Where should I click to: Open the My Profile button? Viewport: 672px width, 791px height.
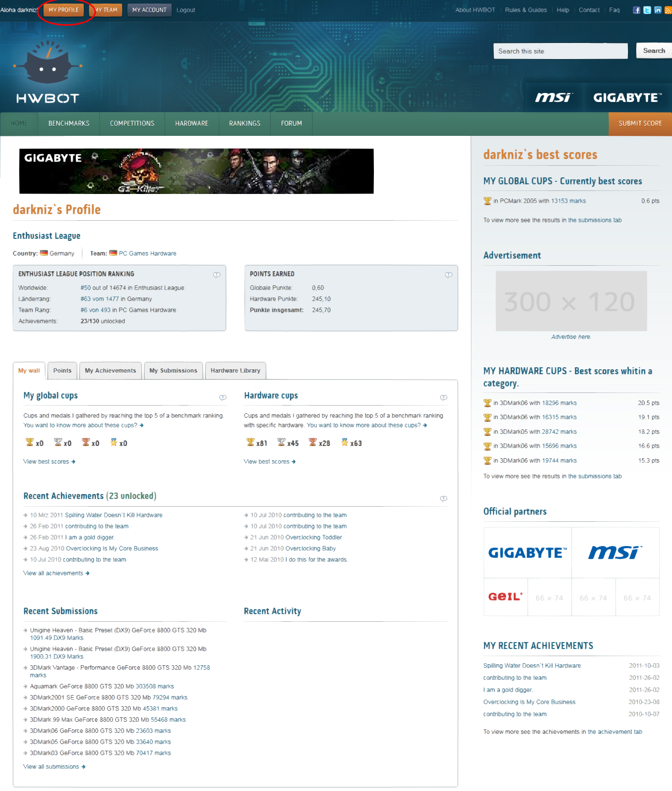click(64, 10)
